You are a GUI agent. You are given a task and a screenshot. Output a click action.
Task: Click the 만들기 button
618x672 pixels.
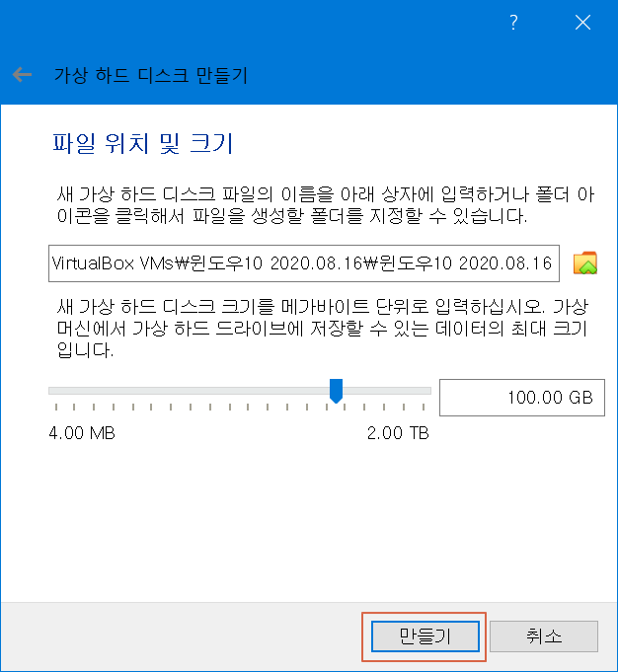pyautogui.click(x=425, y=636)
